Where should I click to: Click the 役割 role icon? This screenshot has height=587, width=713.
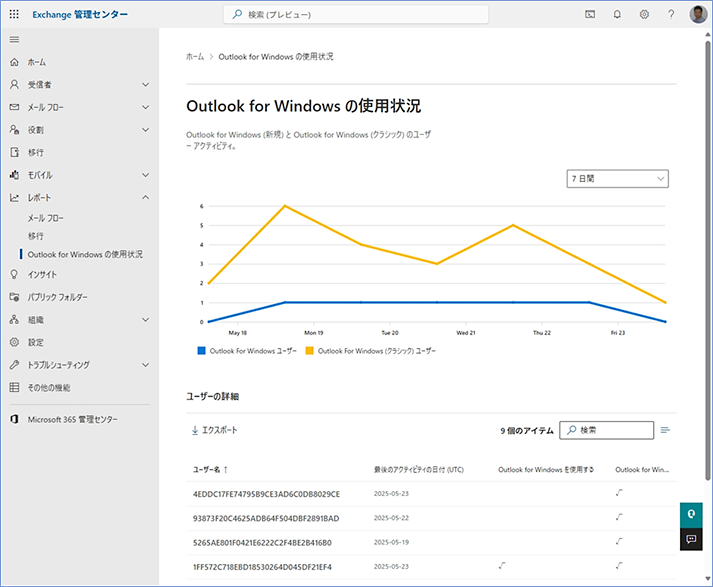tap(15, 130)
